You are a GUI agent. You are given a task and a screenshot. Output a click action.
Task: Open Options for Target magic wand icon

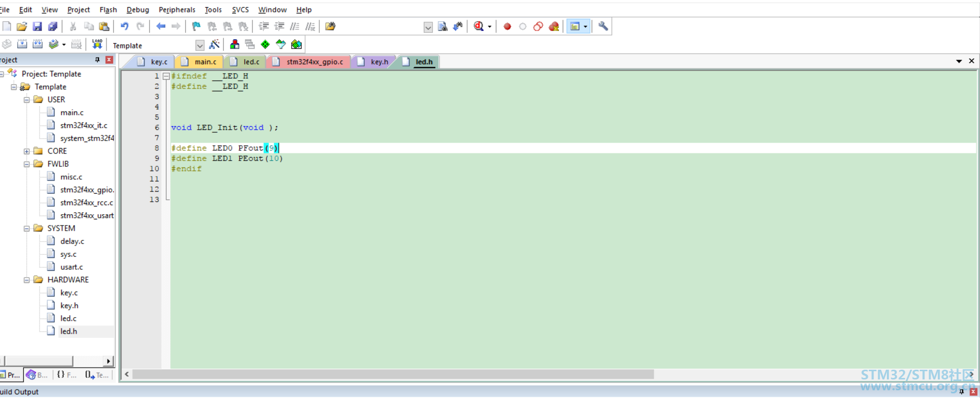pyautogui.click(x=215, y=44)
